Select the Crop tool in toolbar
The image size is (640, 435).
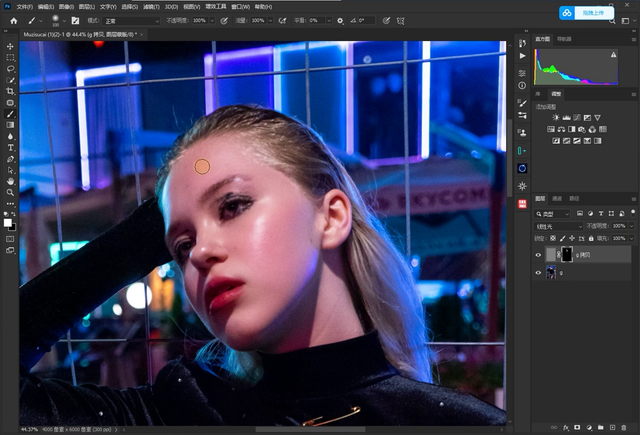(10, 91)
